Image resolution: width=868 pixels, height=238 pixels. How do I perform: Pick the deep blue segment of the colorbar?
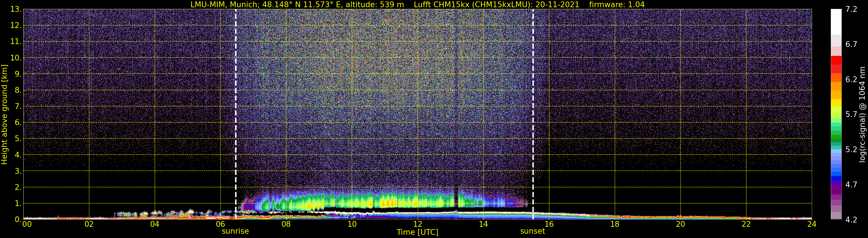pos(836,178)
